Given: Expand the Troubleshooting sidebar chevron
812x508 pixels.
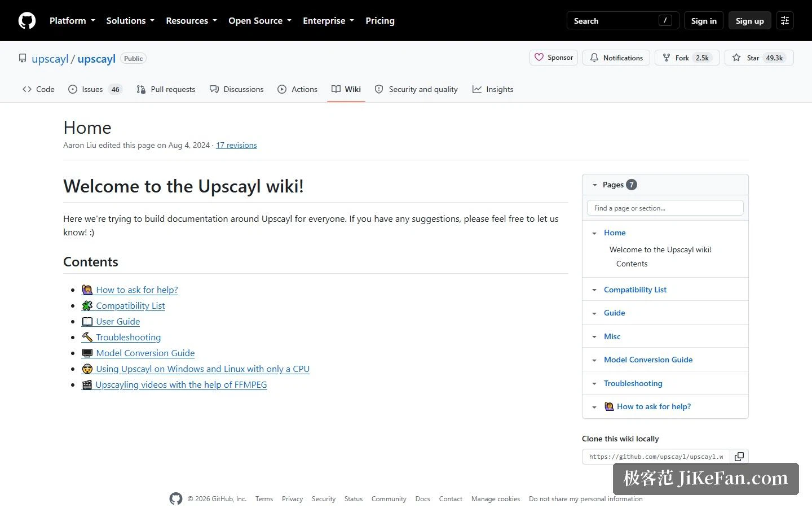Looking at the screenshot, I should click(594, 384).
